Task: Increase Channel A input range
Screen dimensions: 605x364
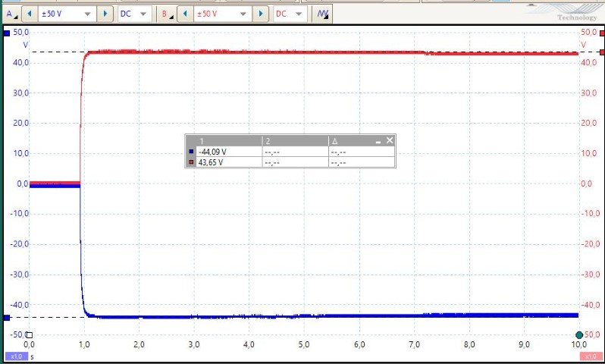Action: pos(105,14)
